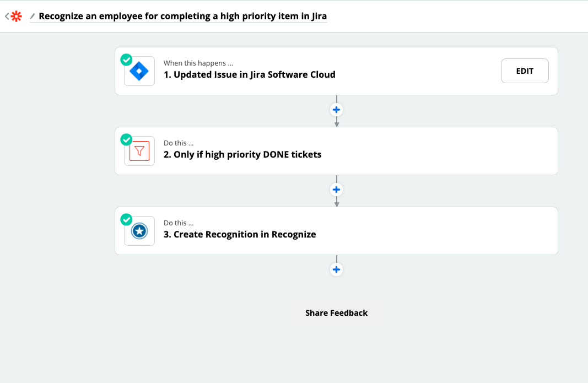The width and height of the screenshot is (588, 383).
Task: Click the back chevron to leave the editor
Action: pos(6,16)
